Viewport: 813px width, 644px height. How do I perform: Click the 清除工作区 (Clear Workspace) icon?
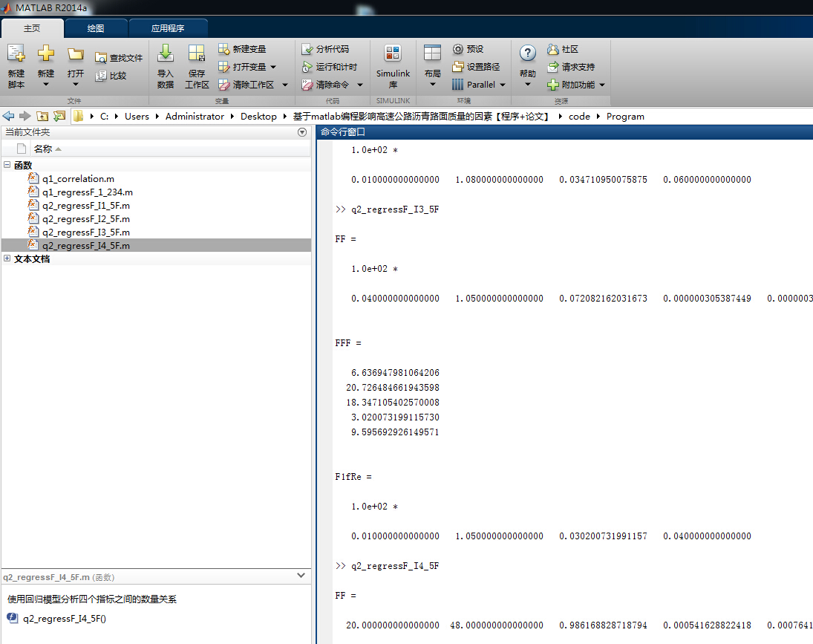(x=223, y=85)
